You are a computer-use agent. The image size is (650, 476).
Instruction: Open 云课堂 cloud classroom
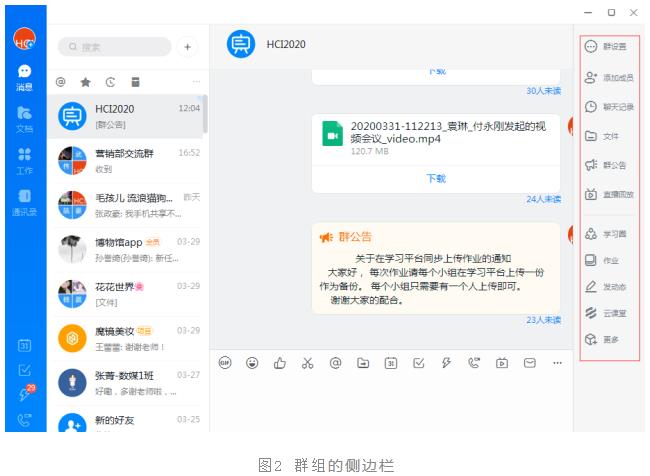pyautogui.click(x=608, y=312)
